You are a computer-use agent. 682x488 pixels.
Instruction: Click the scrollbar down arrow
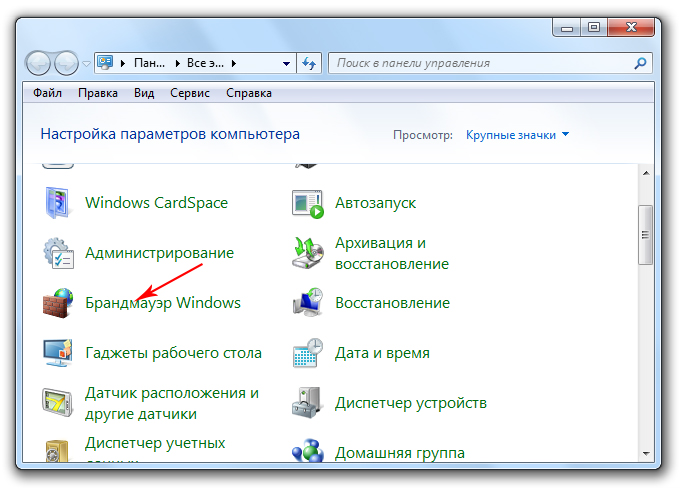pos(646,454)
